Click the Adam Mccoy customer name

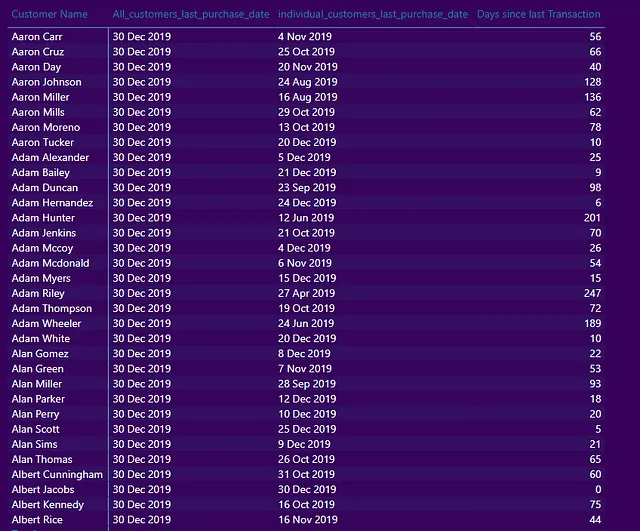click(42, 248)
